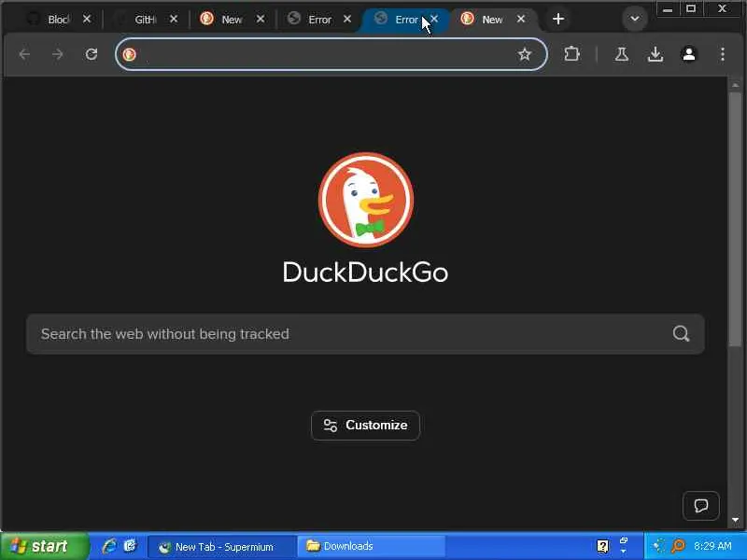Click the scrollbar up arrow
Screen dimensions: 747x560
point(735,85)
